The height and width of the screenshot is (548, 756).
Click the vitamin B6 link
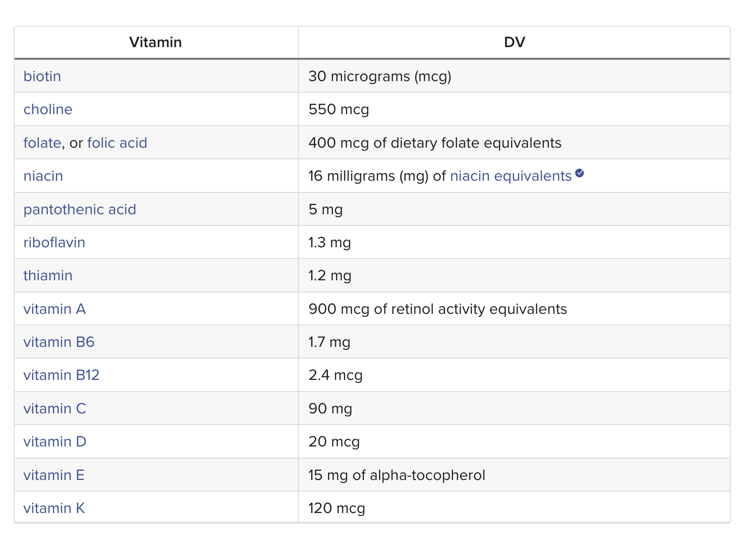(x=59, y=342)
